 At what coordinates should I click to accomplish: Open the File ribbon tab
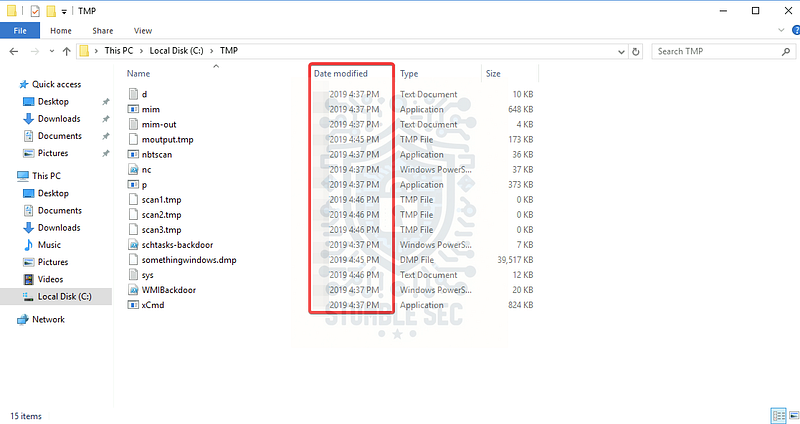(x=20, y=31)
